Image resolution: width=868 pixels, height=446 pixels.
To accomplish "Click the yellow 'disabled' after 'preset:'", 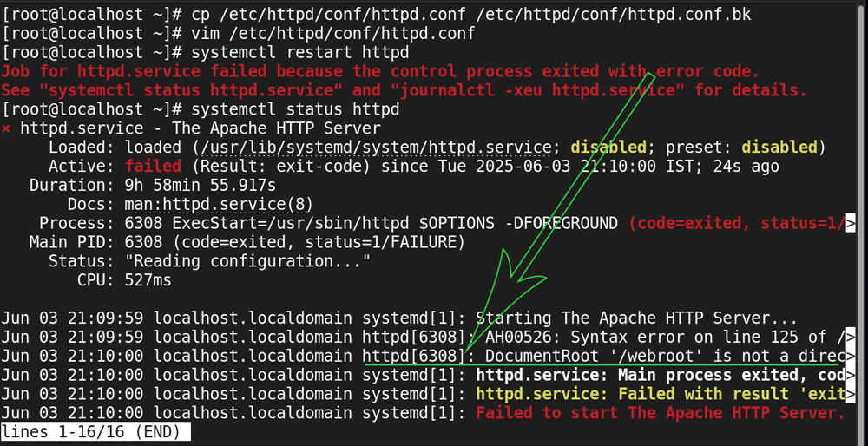I will (779, 148).
